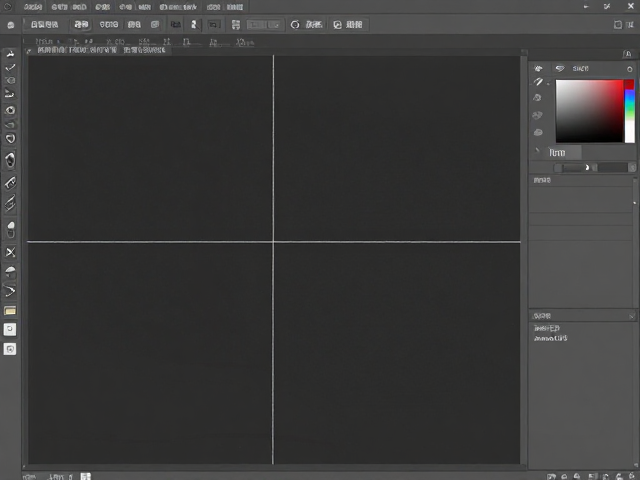Collapse the lower right panel via its header arrow
The height and width of the screenshot is (480, 640).
point(631,316)
